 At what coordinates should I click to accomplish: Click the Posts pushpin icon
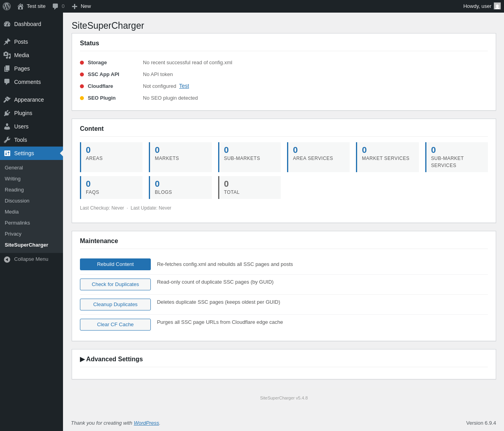(x=7, y=42)
